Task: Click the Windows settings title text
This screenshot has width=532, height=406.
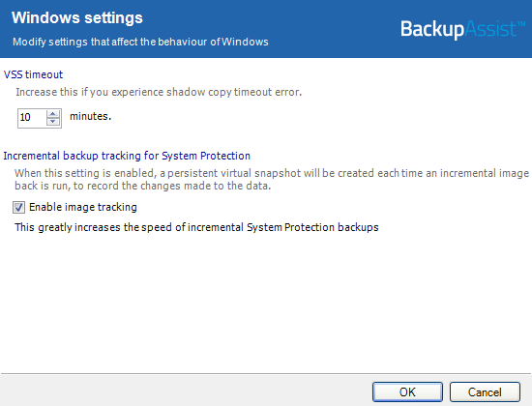Action: pyautogui.click(x=77, y=17)
